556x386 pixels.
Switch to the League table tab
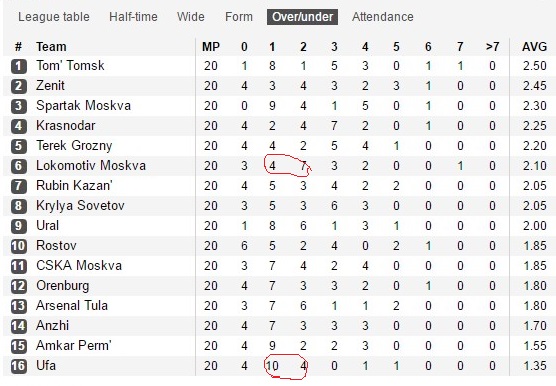coord(54,17)
